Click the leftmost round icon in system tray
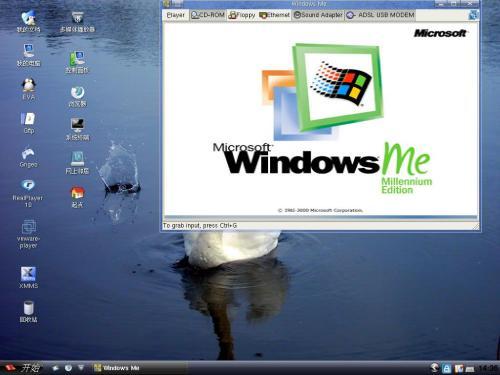Screen dimensions: 500x375 coord(434,368)
